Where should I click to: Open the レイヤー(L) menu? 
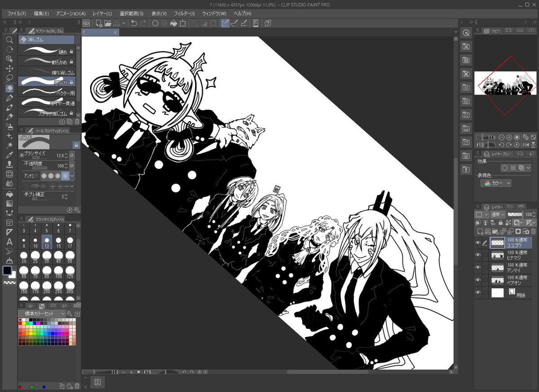[x=102, y=13]
